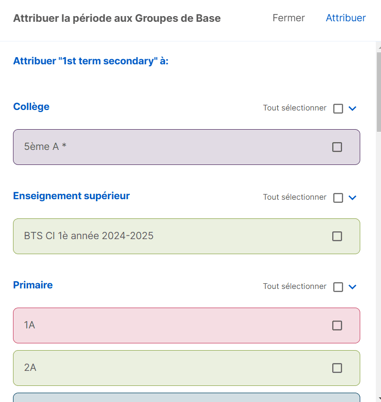Check Tout sélectionner for Collège

point(338,109)
